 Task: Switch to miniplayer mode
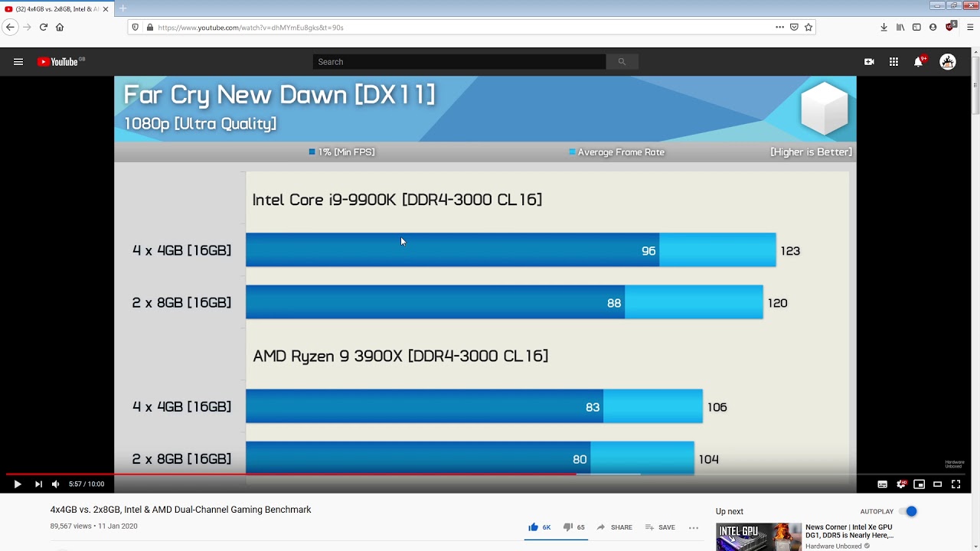click(x=920, y=484)
